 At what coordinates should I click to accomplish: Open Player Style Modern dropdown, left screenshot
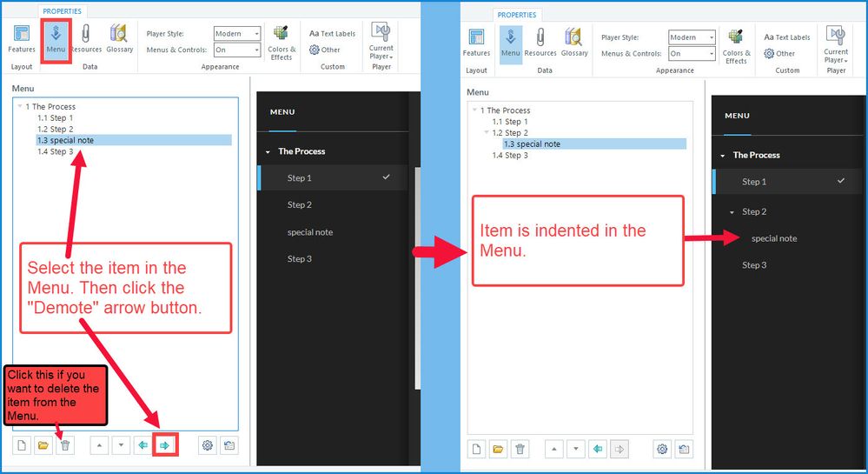[x=237, y=34]
